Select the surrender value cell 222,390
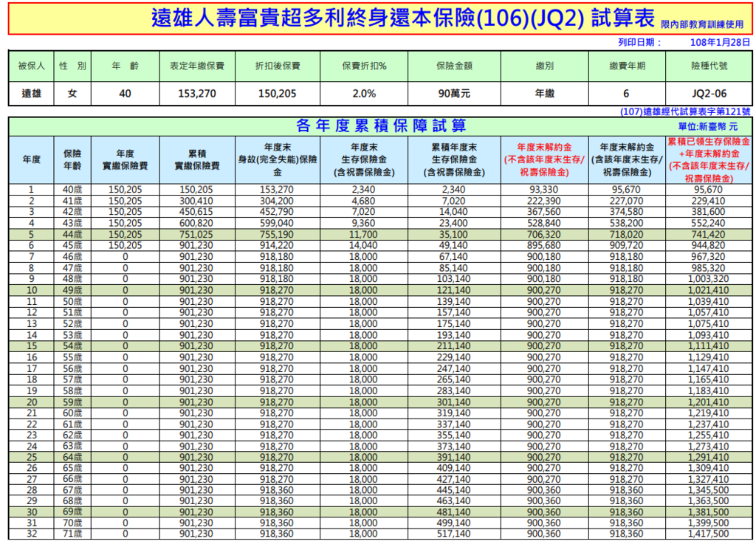The width and height of the screenshot is (756, 544). point(544,201)
